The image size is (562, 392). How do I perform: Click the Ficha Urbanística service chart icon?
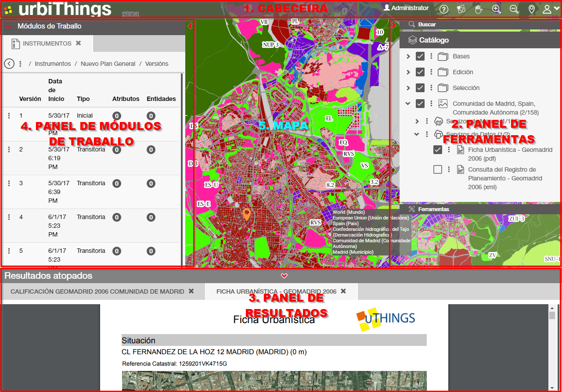point(461,150)
